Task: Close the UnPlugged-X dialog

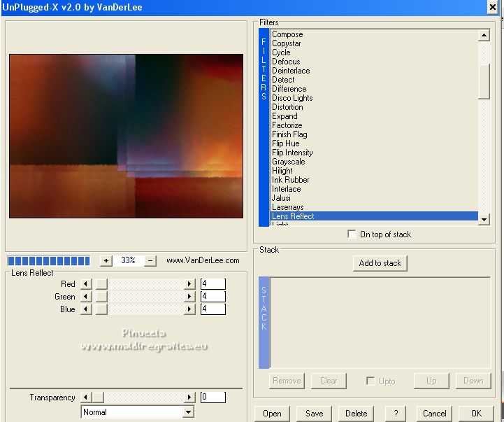Action: 492,7
